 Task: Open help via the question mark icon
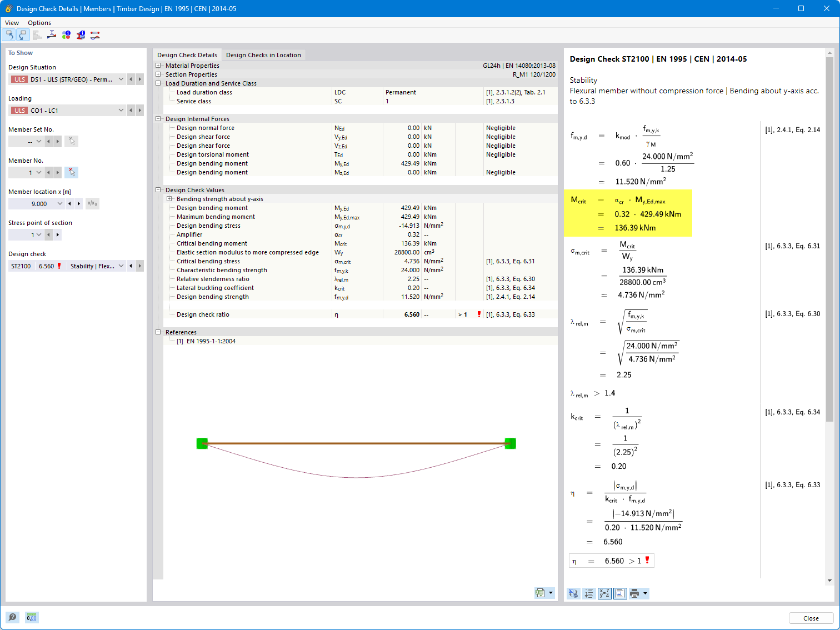coord(12,617)
